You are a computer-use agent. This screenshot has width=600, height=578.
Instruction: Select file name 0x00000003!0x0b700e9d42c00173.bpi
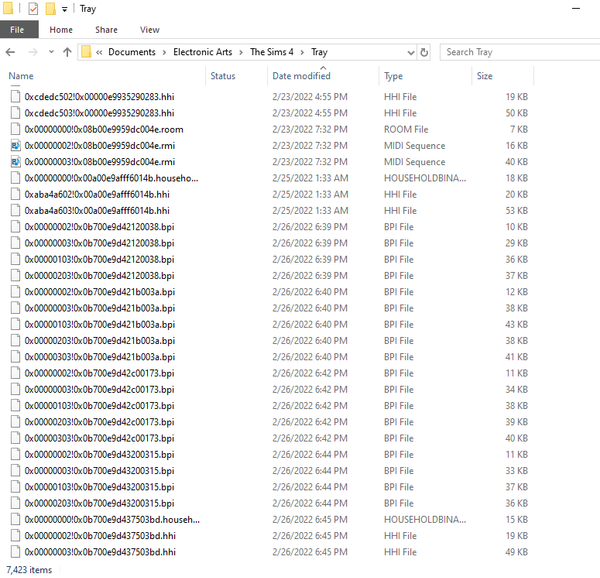pos(99,389)
